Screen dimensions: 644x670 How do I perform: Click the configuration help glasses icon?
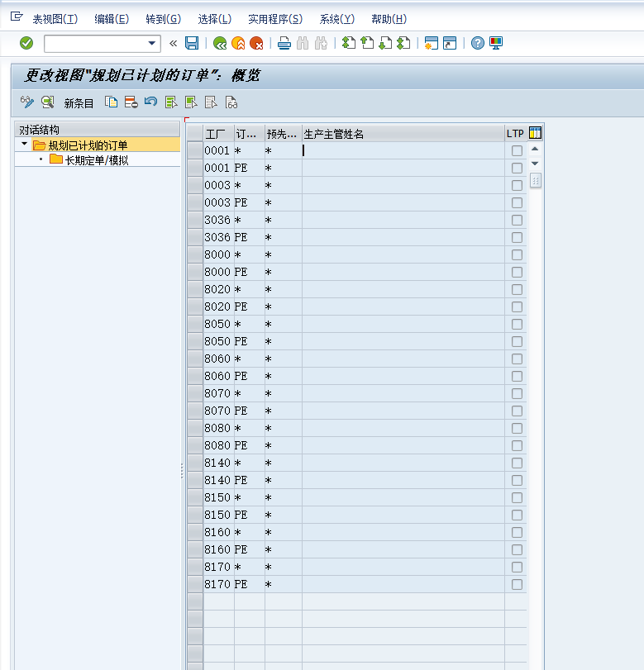[x=231, y=102]
